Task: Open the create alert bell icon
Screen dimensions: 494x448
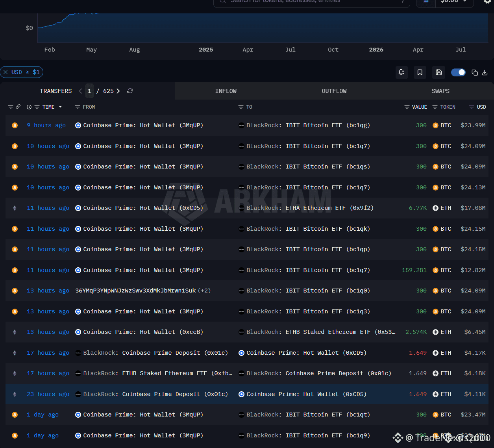Action: (x=401, y=72)
